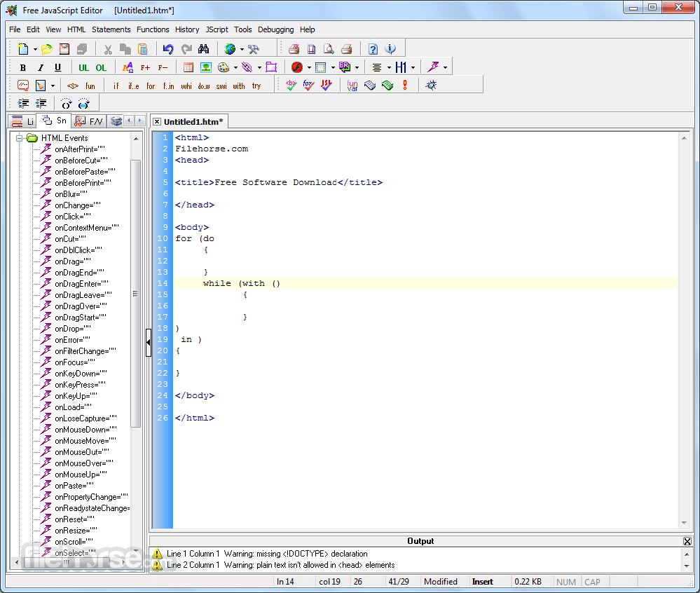Image resolution: width=700 pixels, height=593 pixels.
Task: Open settings with the hammer tools icon
Action: [254, 48]
